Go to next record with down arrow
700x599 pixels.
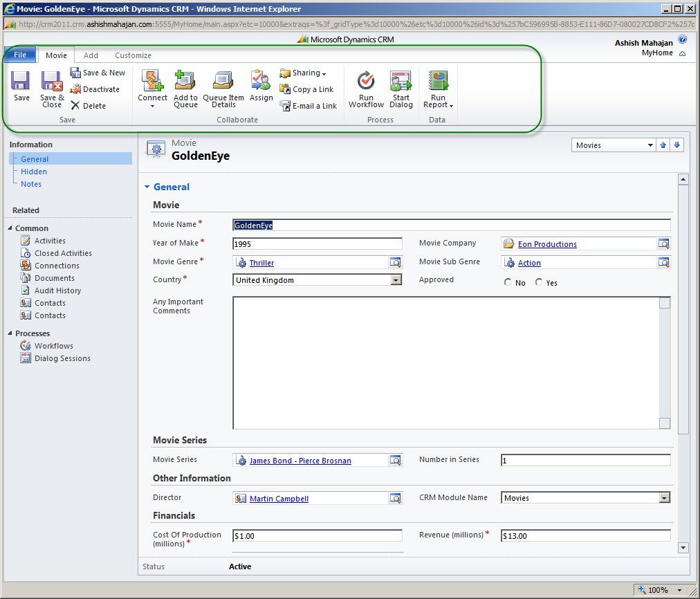click(676, 145)
